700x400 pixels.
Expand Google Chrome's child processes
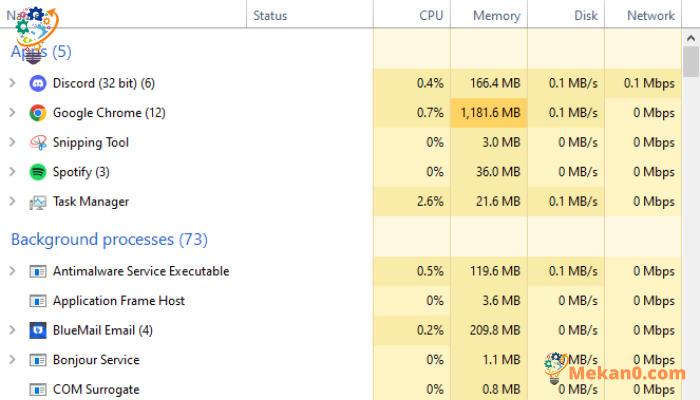coord(12,112)
